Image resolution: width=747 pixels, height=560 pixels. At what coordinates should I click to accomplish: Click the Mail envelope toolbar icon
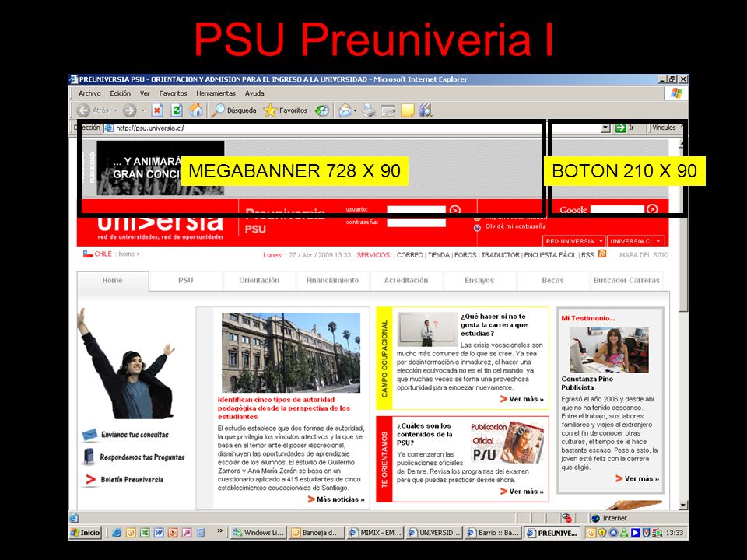click(x=345, y=111)
